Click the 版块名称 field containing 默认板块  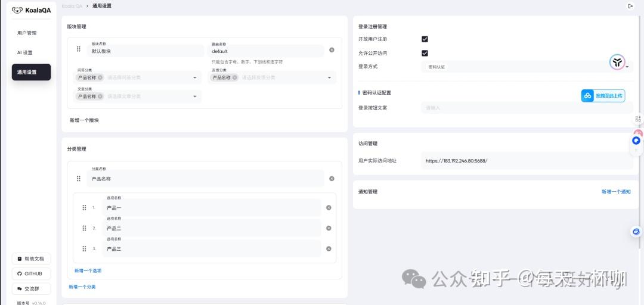coord(145,51)
